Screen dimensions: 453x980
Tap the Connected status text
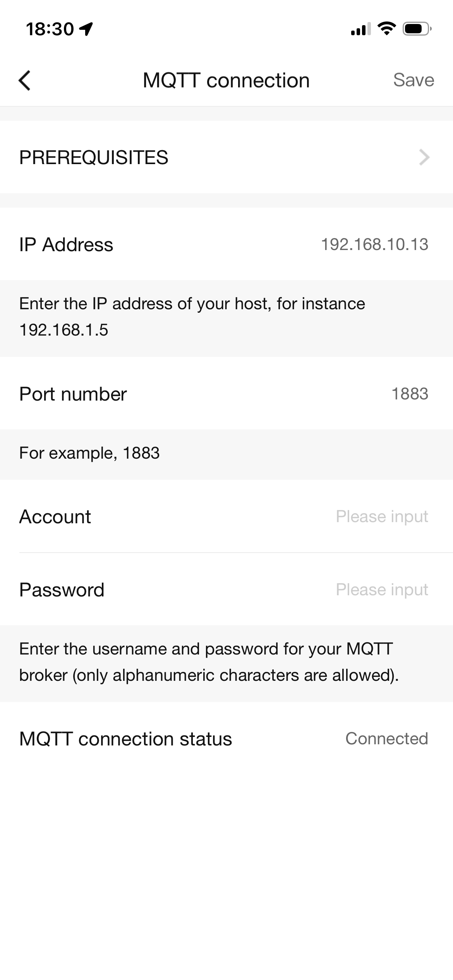click(x=386, y=738)
